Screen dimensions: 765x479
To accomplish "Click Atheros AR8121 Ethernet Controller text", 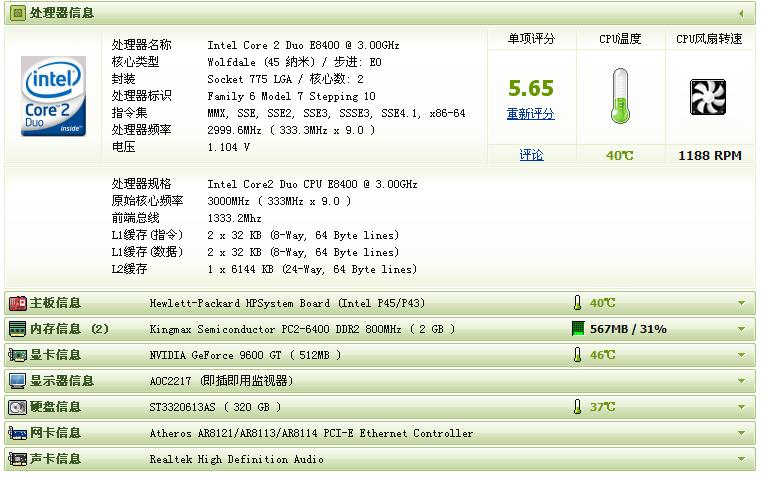I will pos(311,433).
